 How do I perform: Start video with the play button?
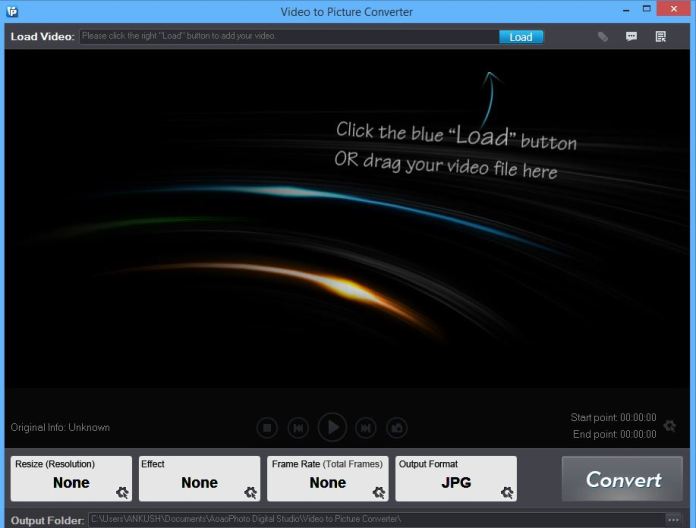point(332,427)
